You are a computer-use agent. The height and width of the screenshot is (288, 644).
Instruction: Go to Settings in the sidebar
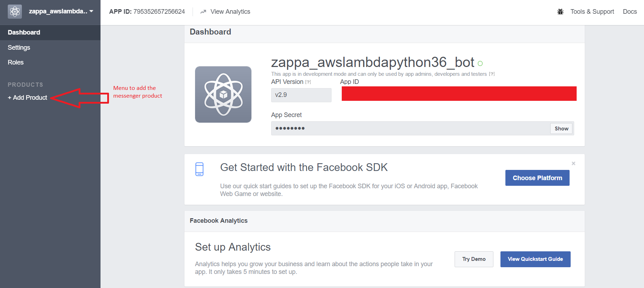tap(19, 48)
